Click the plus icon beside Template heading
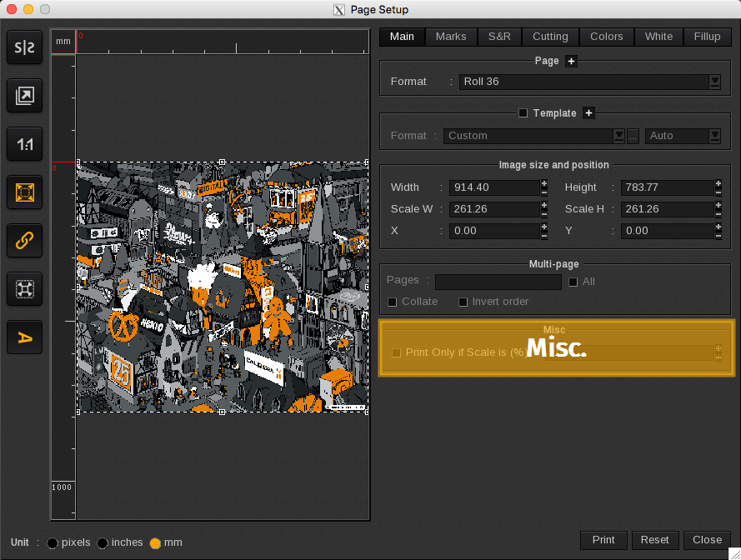Image resolution: width=741 pixels, height=560 pixels. click(588, 113)
